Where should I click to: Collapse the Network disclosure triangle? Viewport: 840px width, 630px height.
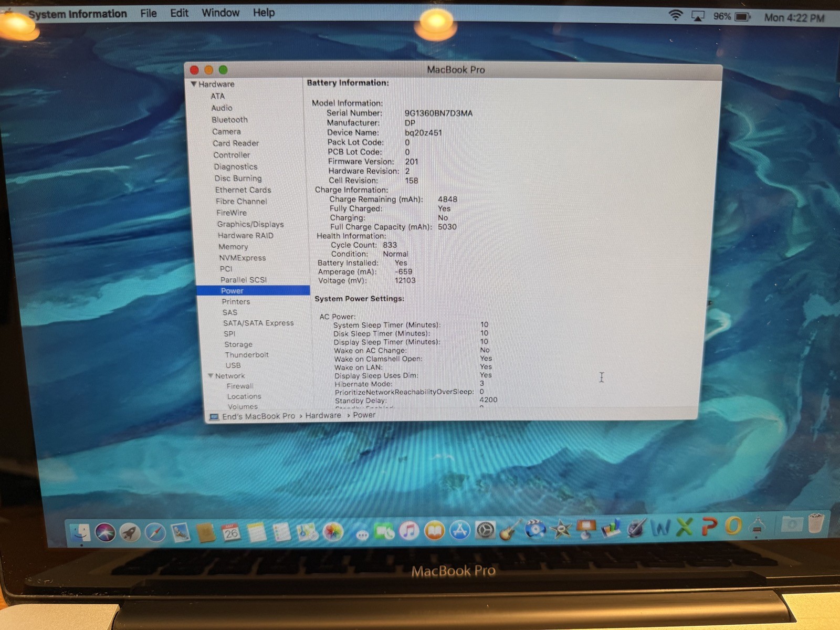click(211, 376)
